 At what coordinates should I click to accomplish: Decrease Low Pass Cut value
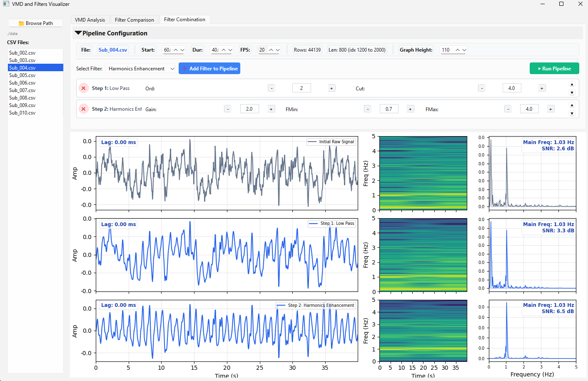(482, 88)
